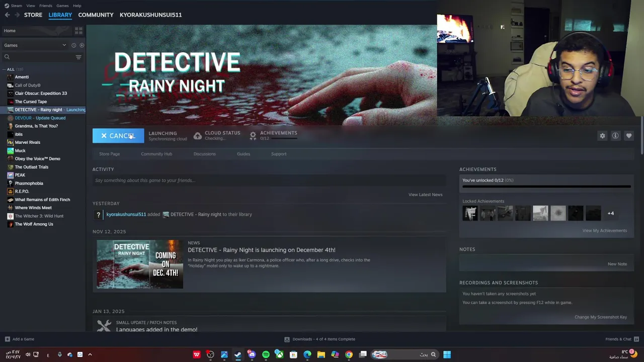Viewport: 644px width, 362px height.
Task: Cancel the game launch
Action: 118,136
